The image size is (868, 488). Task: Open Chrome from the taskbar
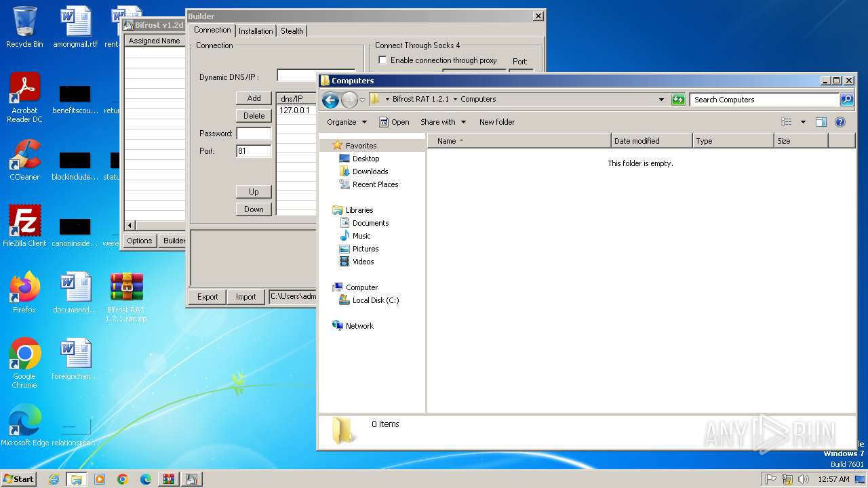(x=123, y=479)
